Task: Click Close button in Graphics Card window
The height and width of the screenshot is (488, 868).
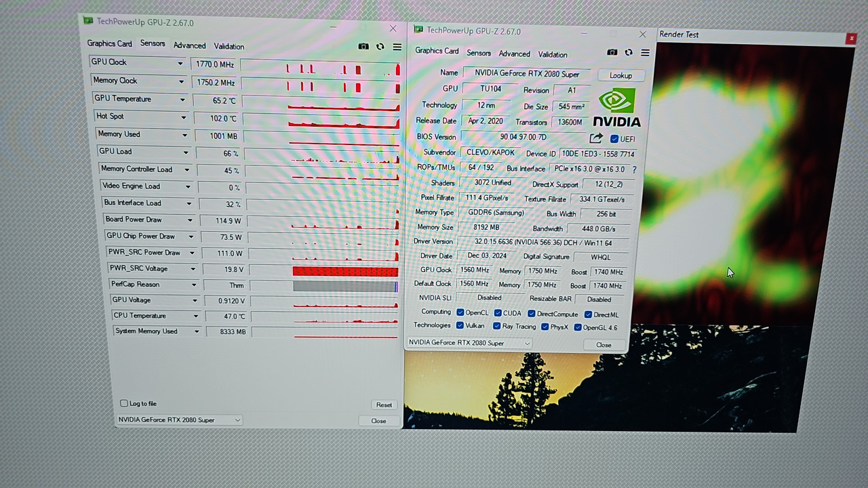Action: [x=604, y=345]
